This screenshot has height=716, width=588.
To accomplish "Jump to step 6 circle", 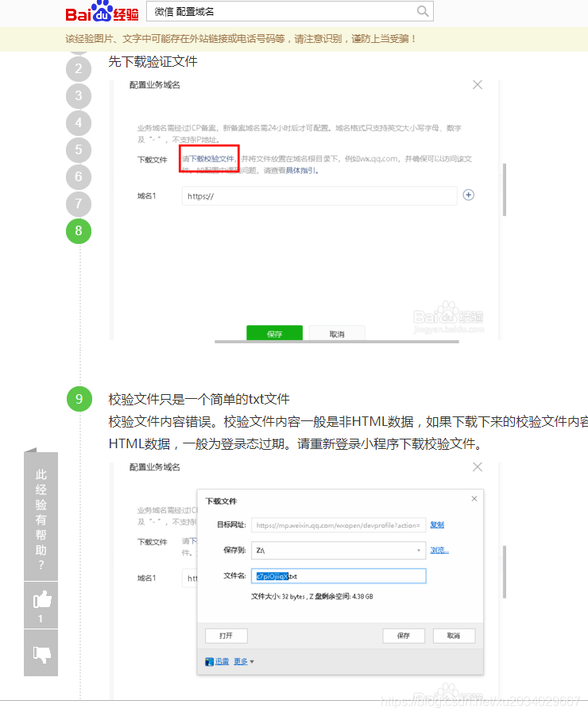I will [79, 176].
